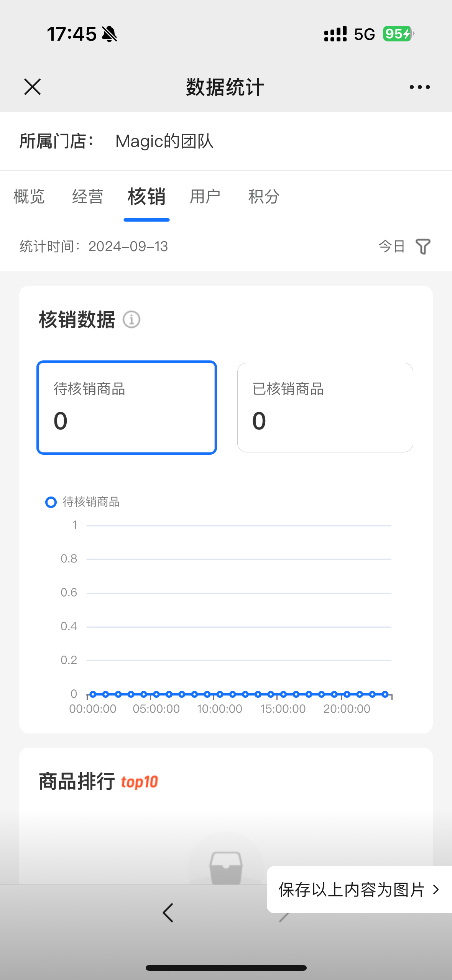Tap the muted bell icon in status bar
The height and width of the screenshot is (980, 452).
[109, 34]
